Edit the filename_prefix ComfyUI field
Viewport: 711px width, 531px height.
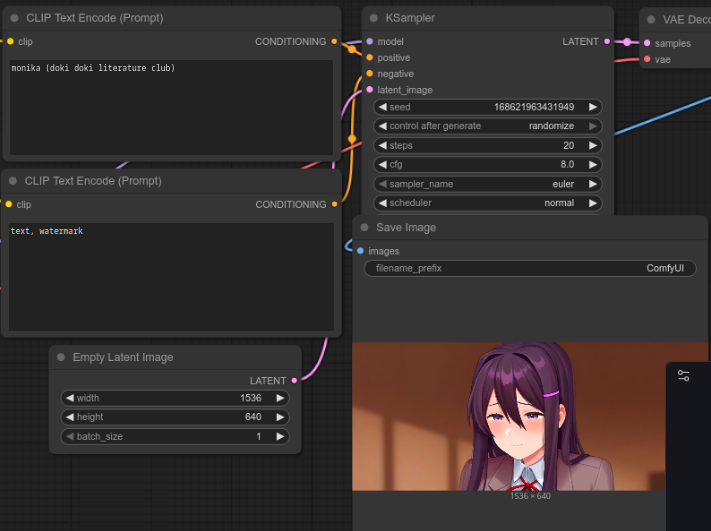[530, 268]
